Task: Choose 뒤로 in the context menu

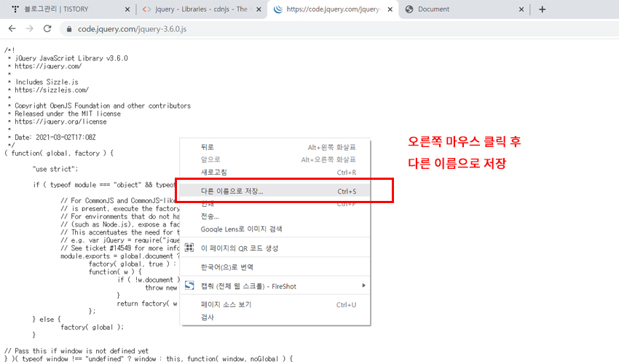Action: 275,147
